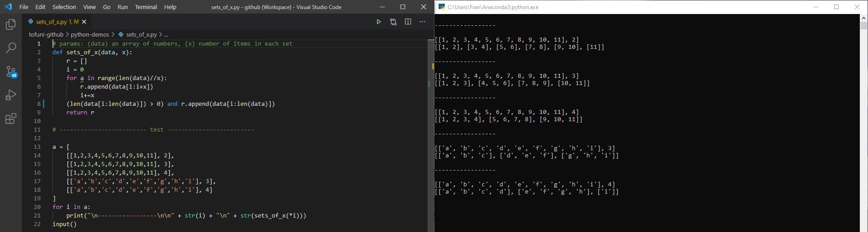Open the Terminal menu
This screenshot has width=868, height=232.
146,7
